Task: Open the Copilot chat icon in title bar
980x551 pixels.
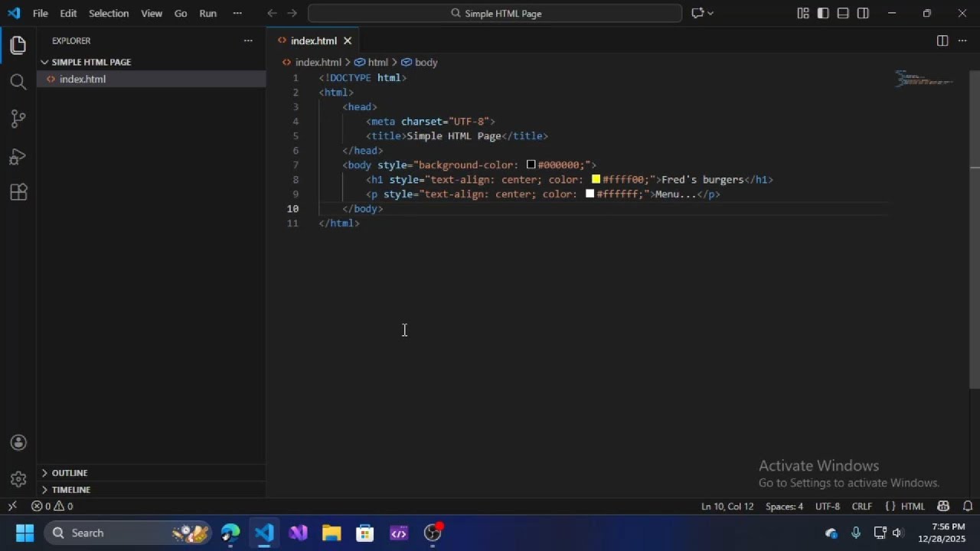Action: click(x=697, y=13)
